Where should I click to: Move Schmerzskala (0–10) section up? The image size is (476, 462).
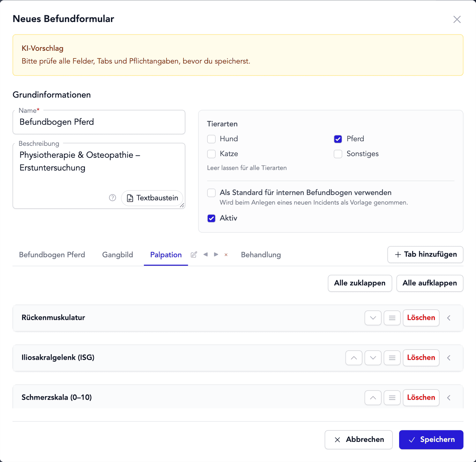(373, 398)
